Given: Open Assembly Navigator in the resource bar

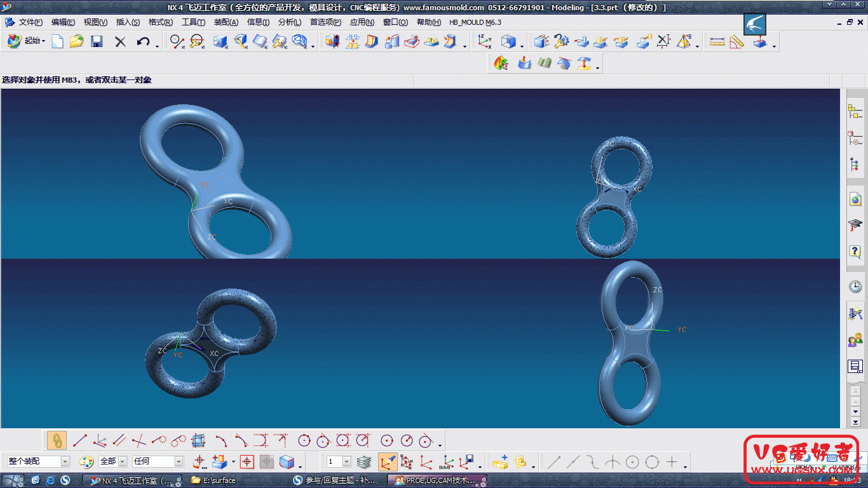Looking at the screenshot, I should (x=855, y=111).
